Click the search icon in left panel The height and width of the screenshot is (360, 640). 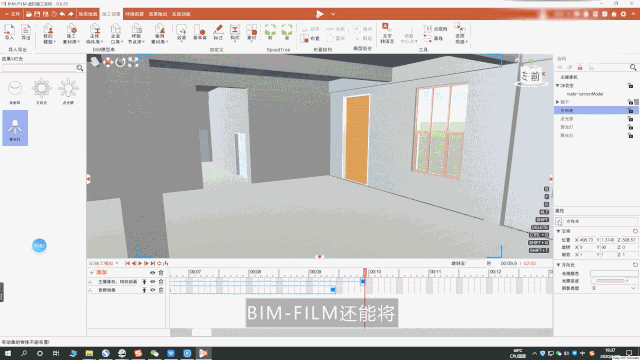point(80,68)
